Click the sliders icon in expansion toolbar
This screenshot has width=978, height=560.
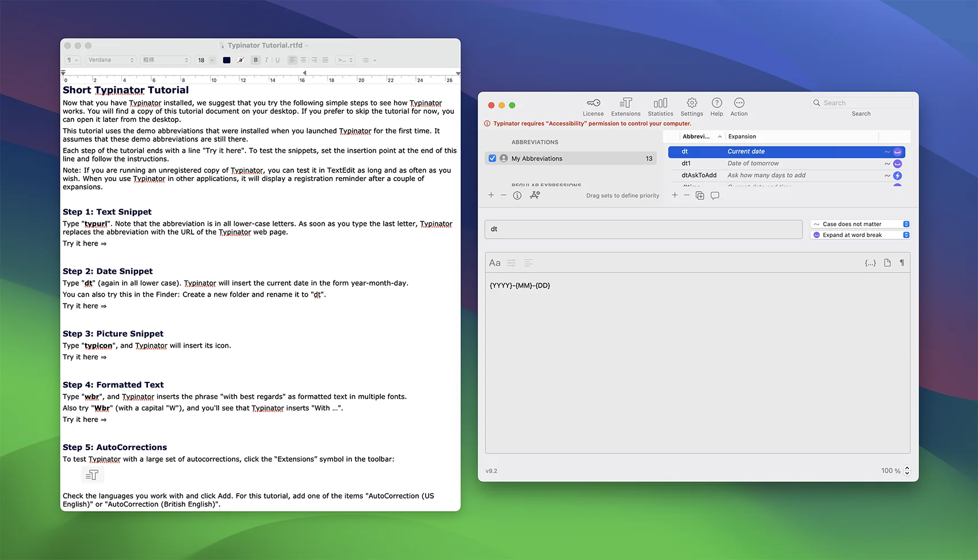[511, 263]
